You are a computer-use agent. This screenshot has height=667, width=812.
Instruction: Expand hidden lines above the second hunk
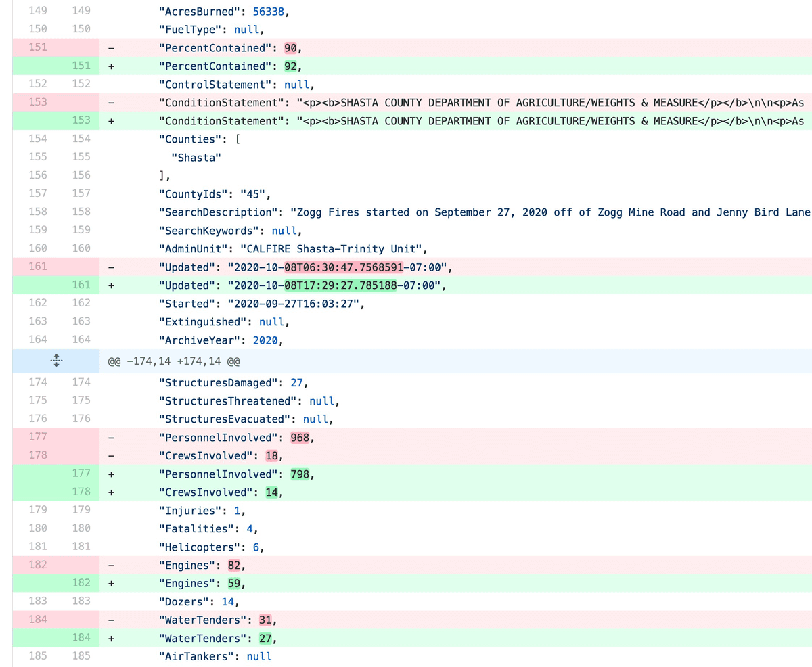coord(56,361)
